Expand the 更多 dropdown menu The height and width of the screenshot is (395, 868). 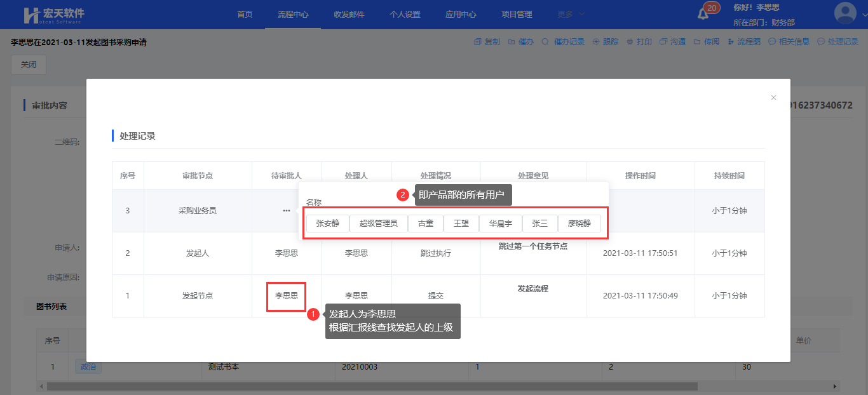(571, 14)
